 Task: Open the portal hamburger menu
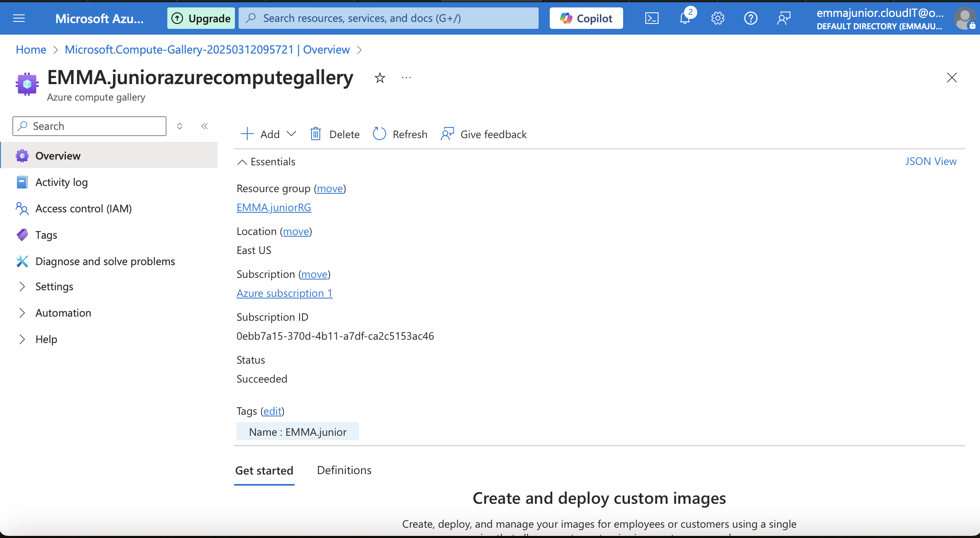tap(19, 18)
